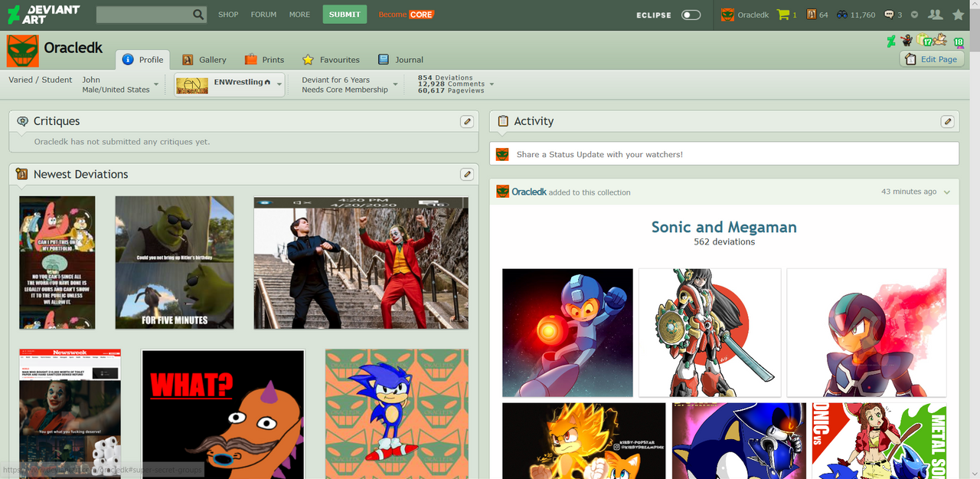
Task: Edit the Critiques widget with its pencil icon
Action: pyautogui.click(x=467, y=121)
